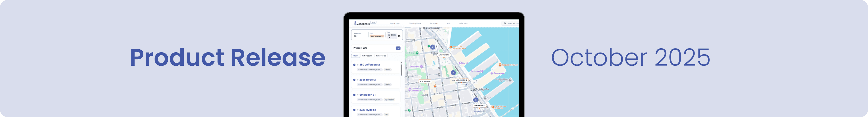Toggle the 601 Beach ST checkbox

354,95
